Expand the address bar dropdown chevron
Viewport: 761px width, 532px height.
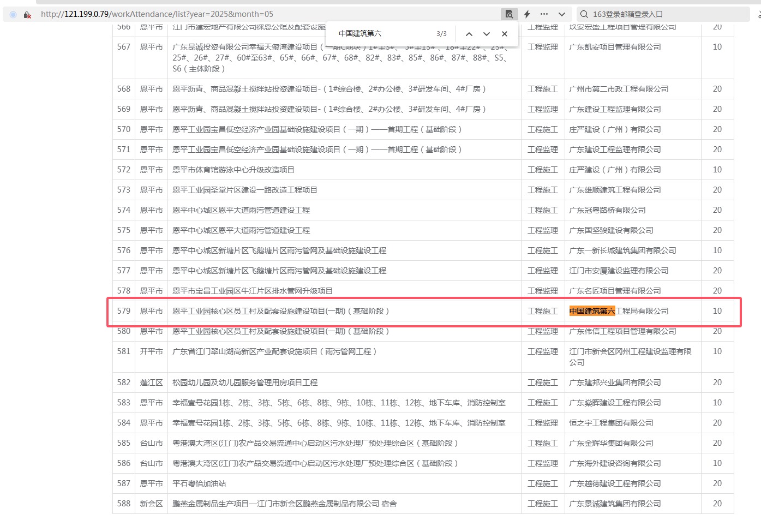pyautogui.click(x=561, y=14)
